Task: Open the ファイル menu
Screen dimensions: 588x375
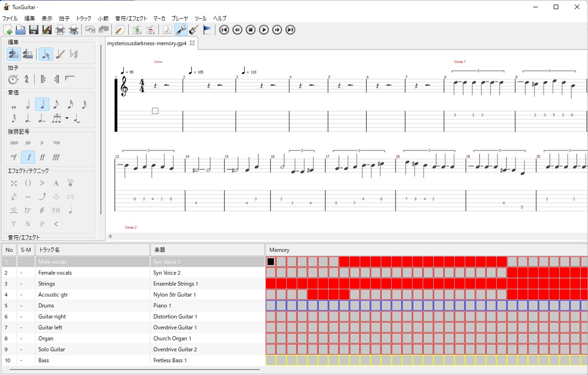Action: tap(10, 19)
